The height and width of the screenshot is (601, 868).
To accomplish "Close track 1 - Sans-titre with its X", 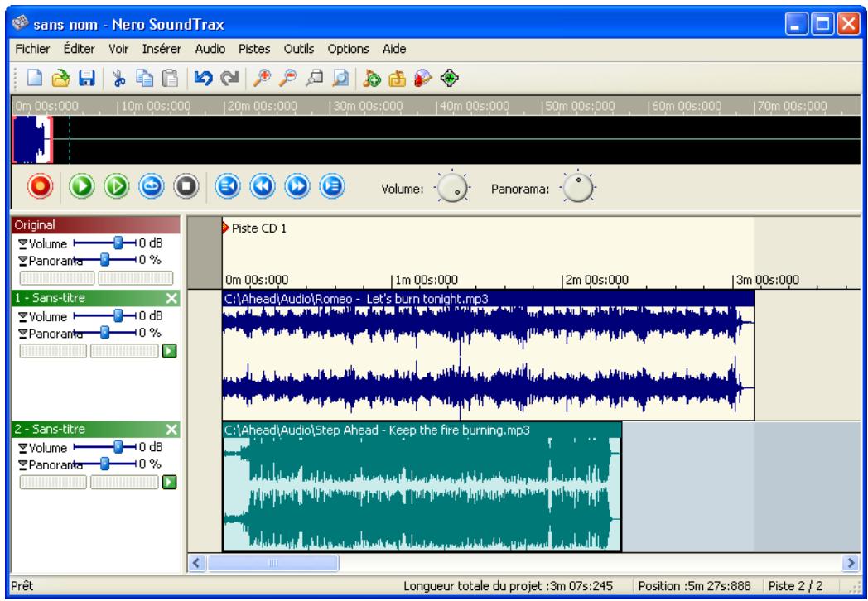I will [171, 299].
